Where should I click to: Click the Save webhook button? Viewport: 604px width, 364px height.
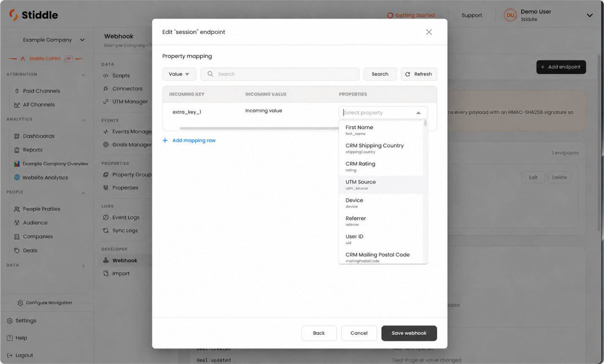point(409,333)
